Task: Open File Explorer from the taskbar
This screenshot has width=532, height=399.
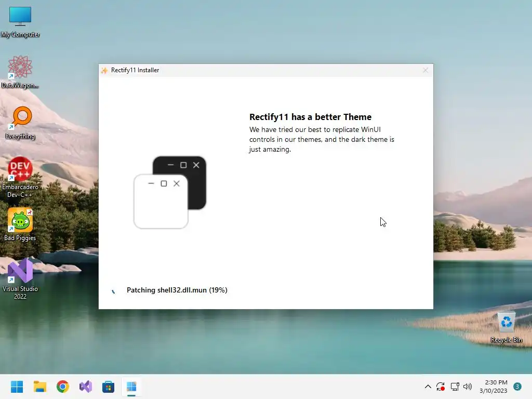Action: click(x=39, y=387)
